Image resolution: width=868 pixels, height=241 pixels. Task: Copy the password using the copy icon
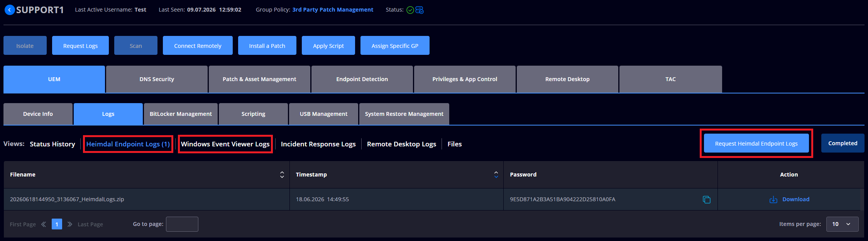pos(706,200)
